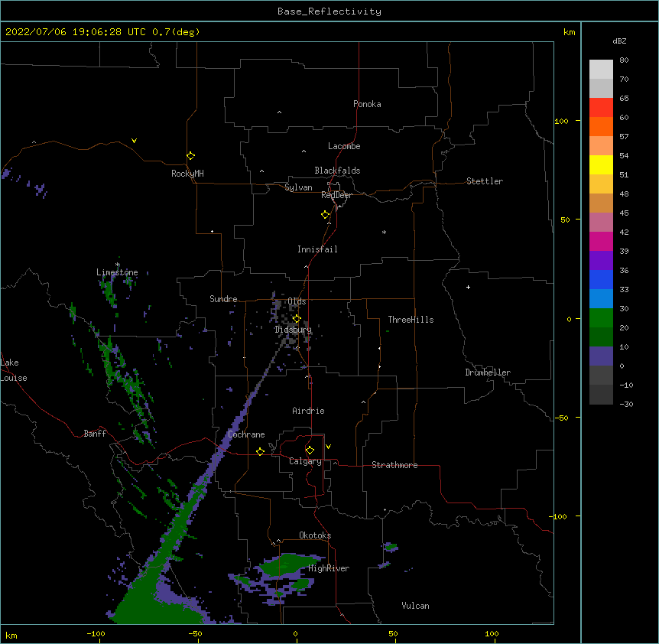Click the Base_Reflectivity title
The image size is (659, 644).
point(329,11)
